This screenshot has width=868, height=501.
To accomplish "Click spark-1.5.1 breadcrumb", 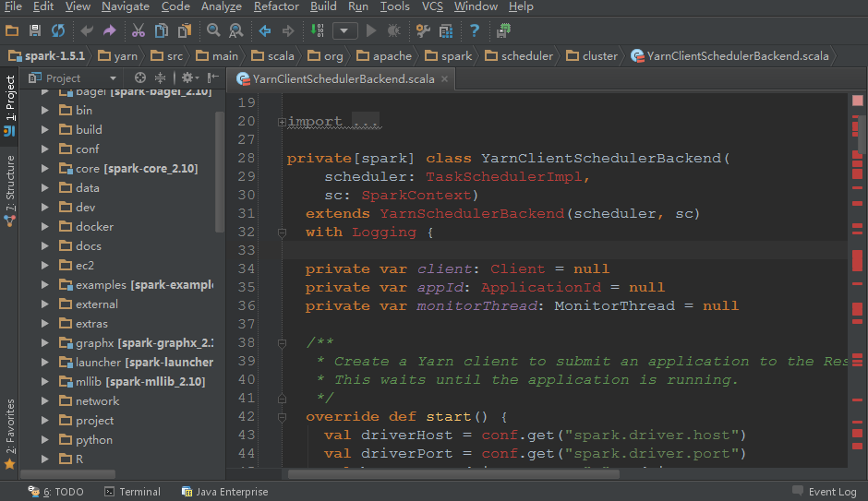I will pos(48,56).
